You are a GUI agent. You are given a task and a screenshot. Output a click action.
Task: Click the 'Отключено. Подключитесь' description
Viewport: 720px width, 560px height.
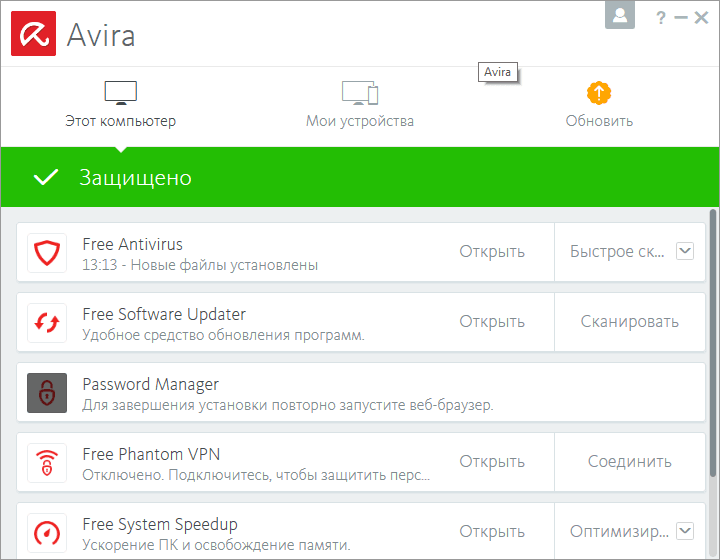pyautogui.click(x=256, y=475)
